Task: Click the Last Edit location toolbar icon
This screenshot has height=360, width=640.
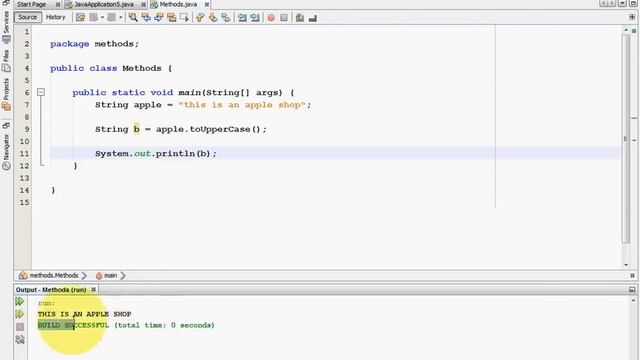Action: pos(80,18)
